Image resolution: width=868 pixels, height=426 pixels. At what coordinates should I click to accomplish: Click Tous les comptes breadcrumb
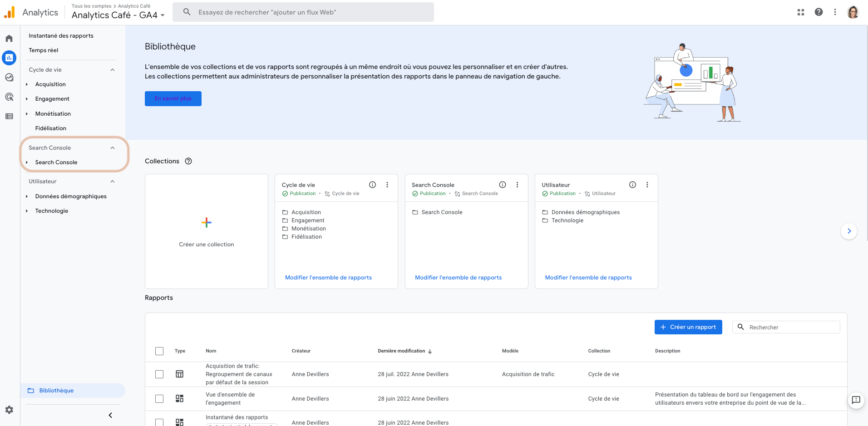pyautogui.click(x=91, y=6)
